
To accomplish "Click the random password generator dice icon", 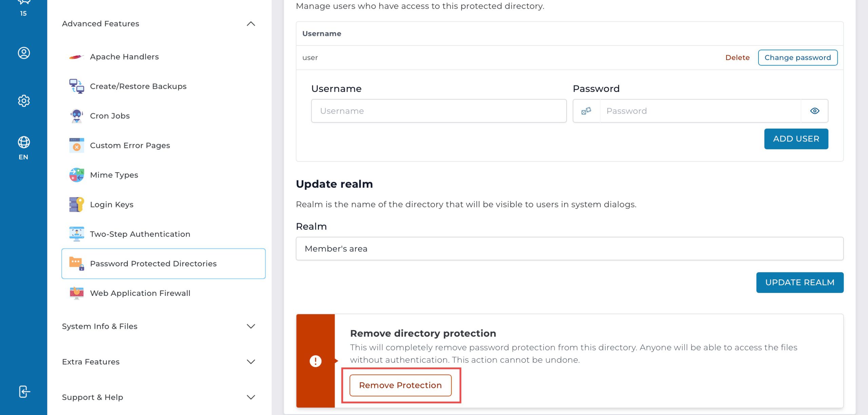I will pos(586,111).
